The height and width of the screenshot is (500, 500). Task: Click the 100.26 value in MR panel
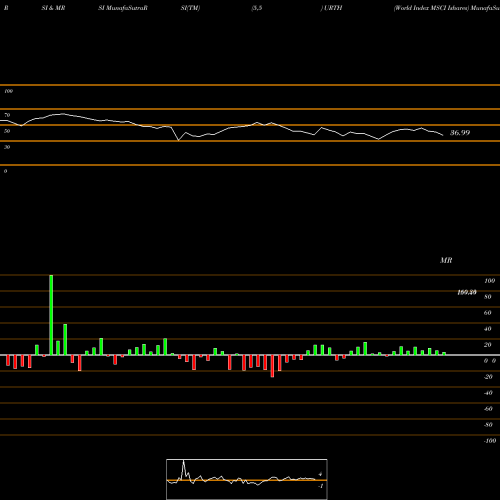[467, 292]
